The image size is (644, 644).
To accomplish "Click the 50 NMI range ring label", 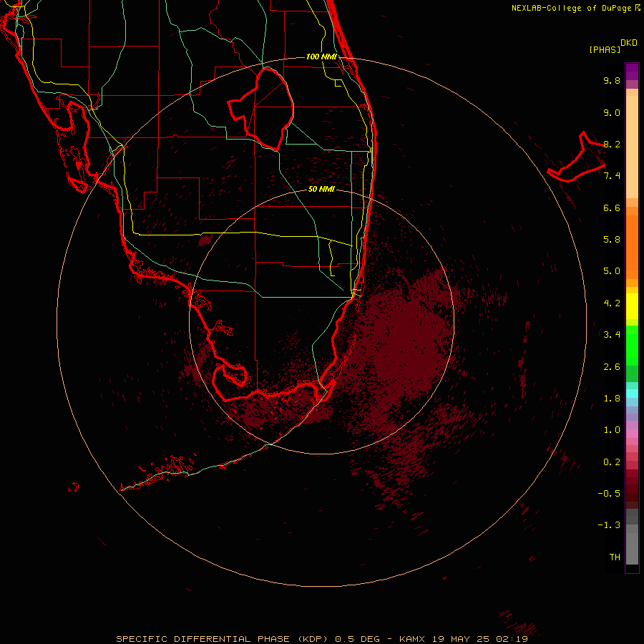I will 321,189.
